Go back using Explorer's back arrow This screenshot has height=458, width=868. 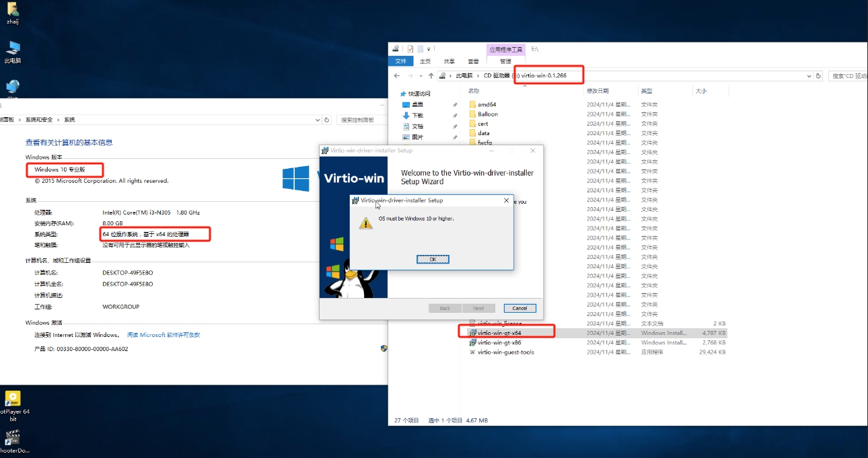click(397, 76)
